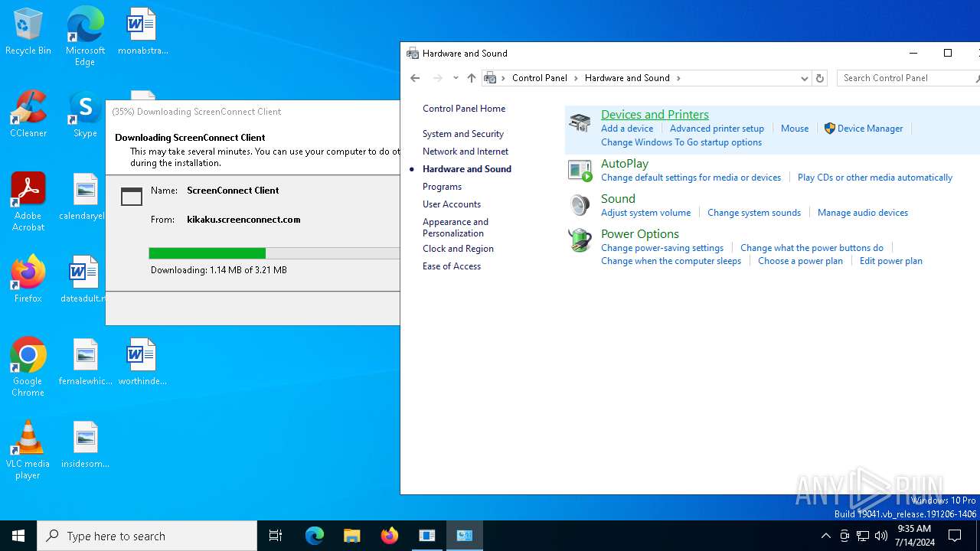The height and width of the screenshot is (551, 980).
Task: Open the Mouse settings link
Action: [795, 129]
